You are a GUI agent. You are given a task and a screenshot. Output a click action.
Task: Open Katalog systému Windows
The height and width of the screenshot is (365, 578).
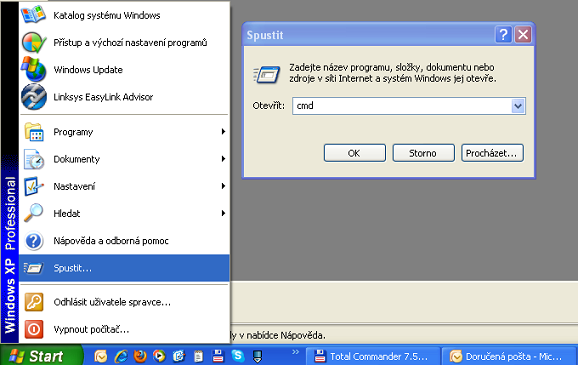pos(124,15)
